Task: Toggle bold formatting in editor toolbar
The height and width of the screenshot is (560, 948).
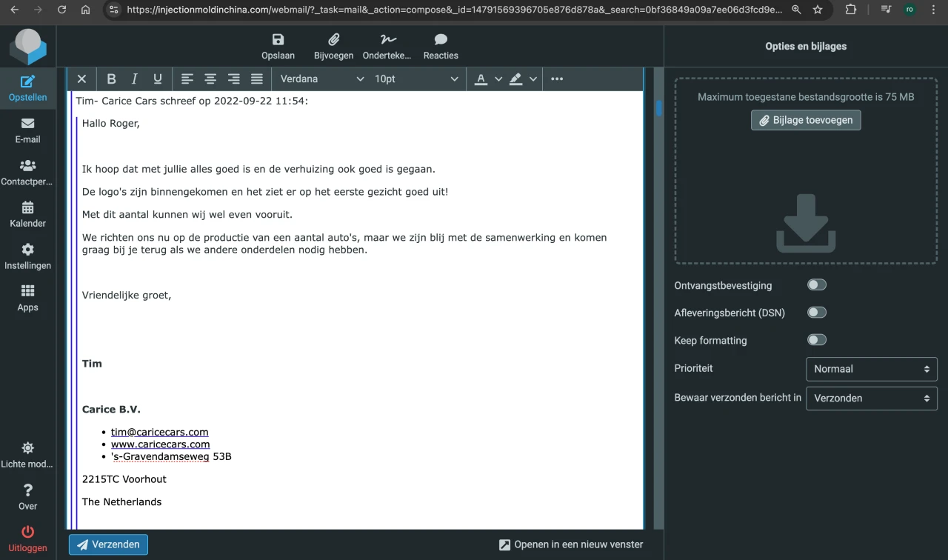Action: click(111, 79)
